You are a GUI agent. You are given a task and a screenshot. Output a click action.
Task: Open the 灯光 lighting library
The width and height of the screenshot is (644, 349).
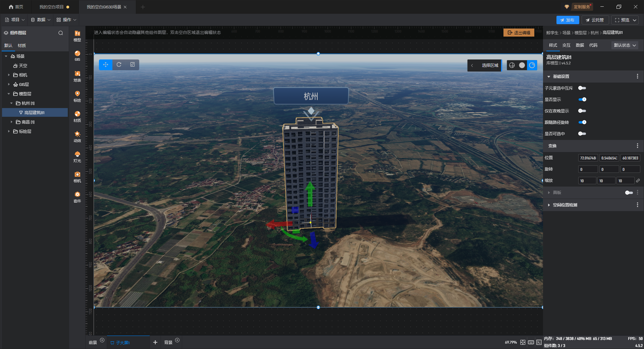[77, 157]
